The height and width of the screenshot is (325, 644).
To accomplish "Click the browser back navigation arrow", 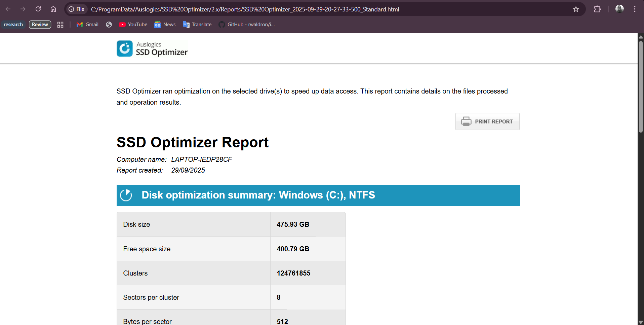I will tap(7, 9).
